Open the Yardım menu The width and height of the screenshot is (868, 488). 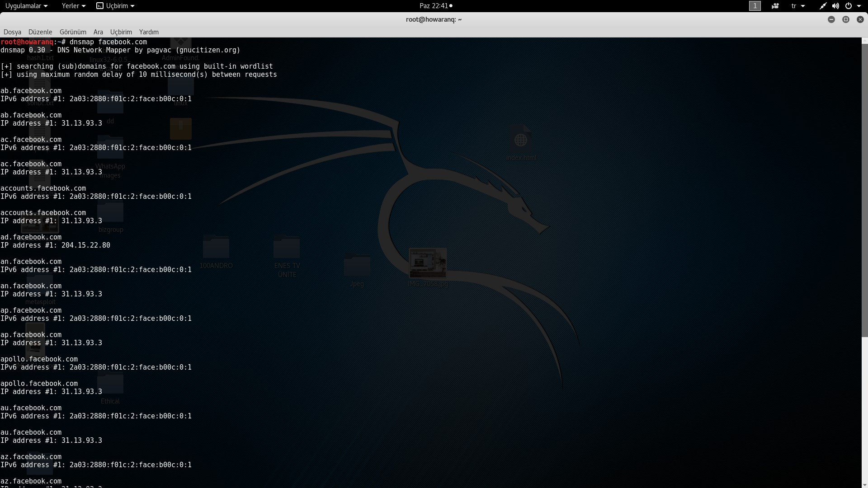coord(149,32)
